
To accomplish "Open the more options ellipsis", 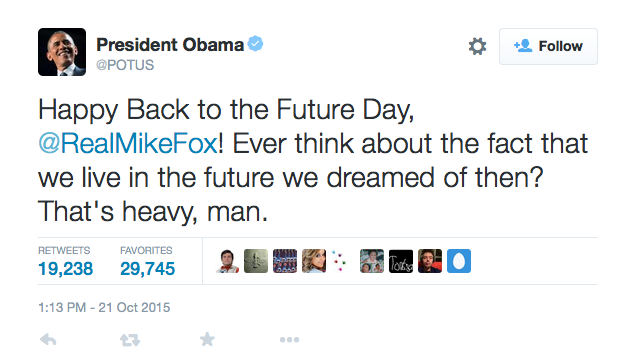I will (x=289, y=340).
